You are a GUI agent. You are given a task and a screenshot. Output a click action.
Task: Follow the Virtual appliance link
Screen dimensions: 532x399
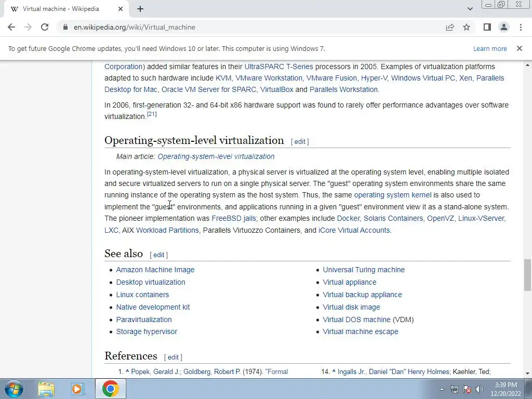[x=350, y=282]
